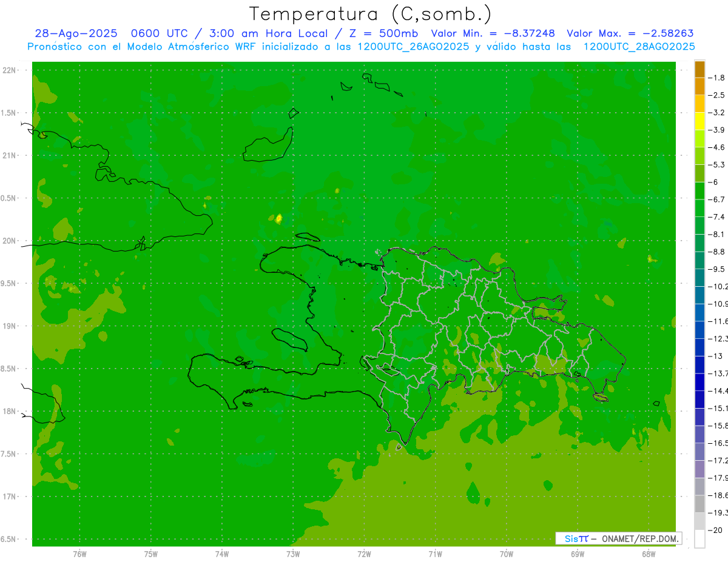Screen dimensions: 728x562
Task: Select colorbar segment between -6 and -6.7
Action: (699, 191)
